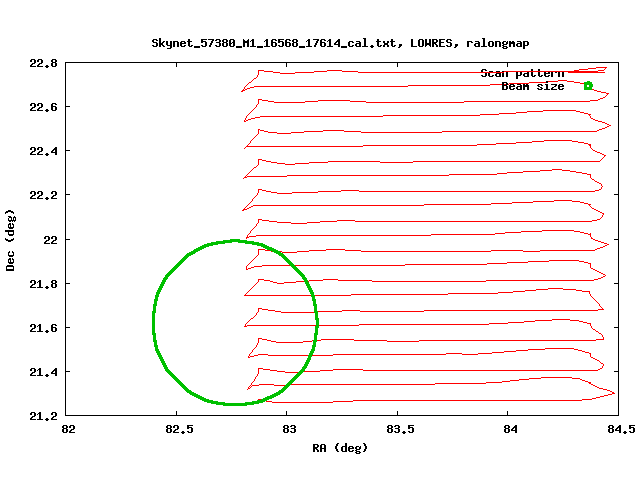The width and height of the screenshot is (640, 480).
Task: Click the red Scan pattern legend line sample
Action: point(588,73)
